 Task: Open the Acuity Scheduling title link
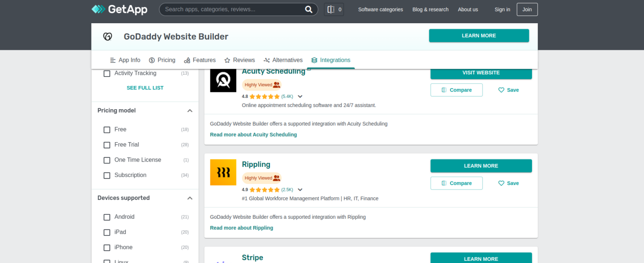[273, 72]
